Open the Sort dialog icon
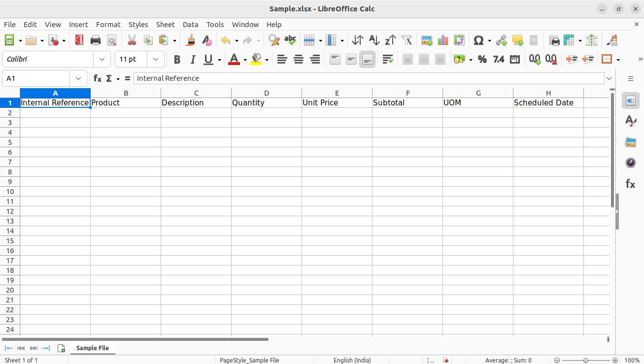 click(358, 40)
